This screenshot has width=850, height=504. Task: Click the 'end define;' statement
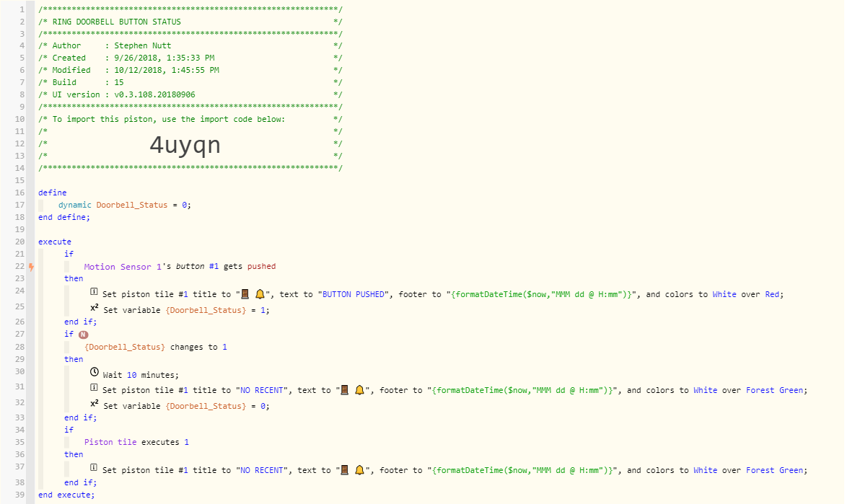coord(64,217)
